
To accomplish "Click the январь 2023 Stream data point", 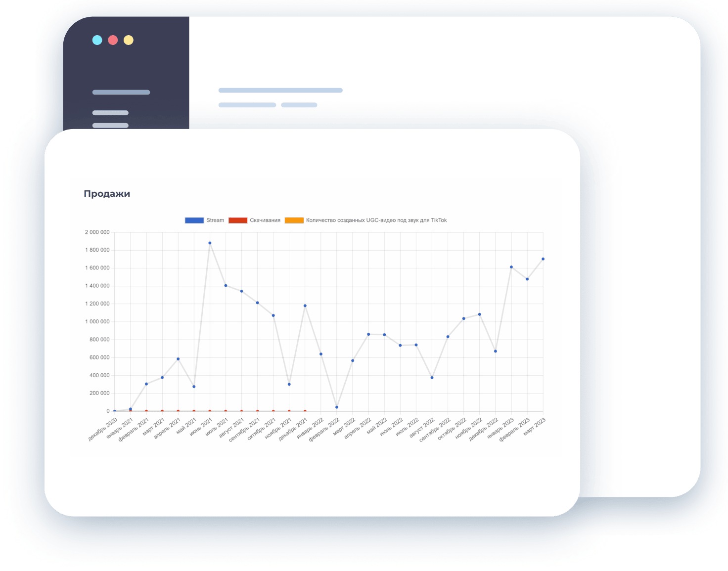I will 511,267.
